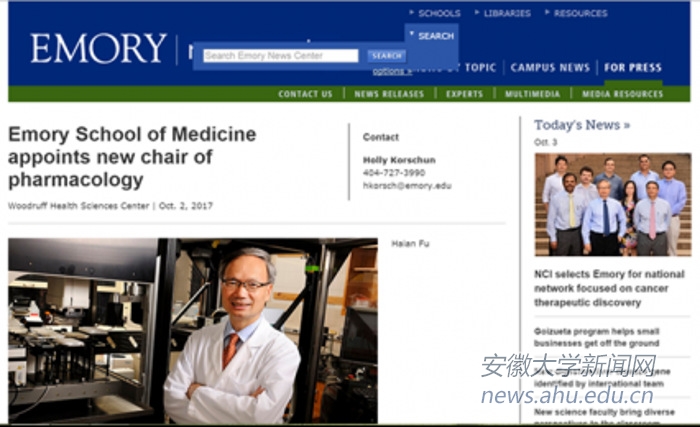This screenshot has width=700, height=427.
Task: Open the Campus News menu
Action: point(550,67)
